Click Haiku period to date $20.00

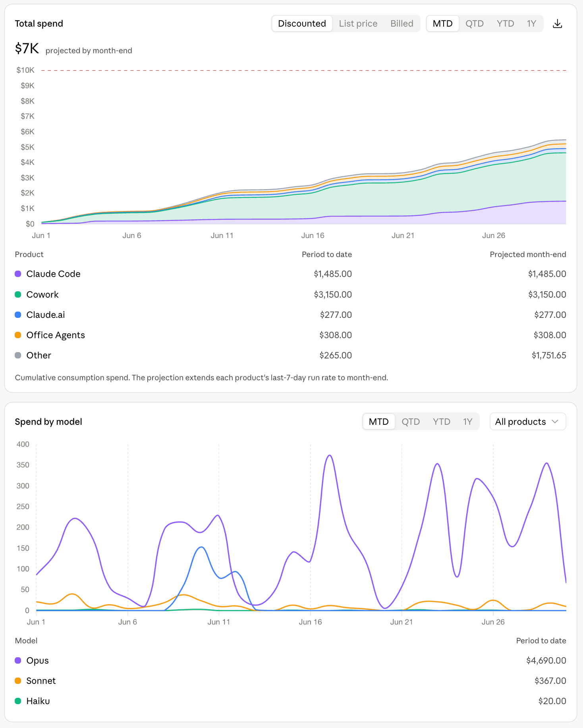tap(552, 701)
